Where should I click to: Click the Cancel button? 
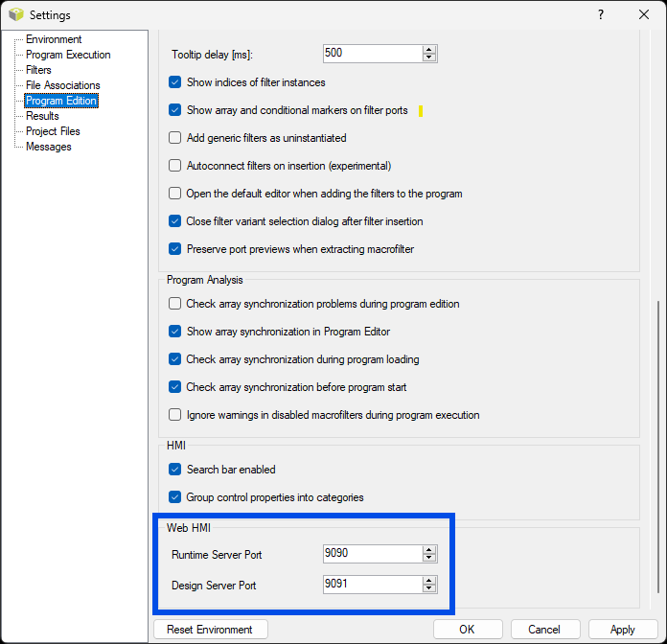point(545,629)
